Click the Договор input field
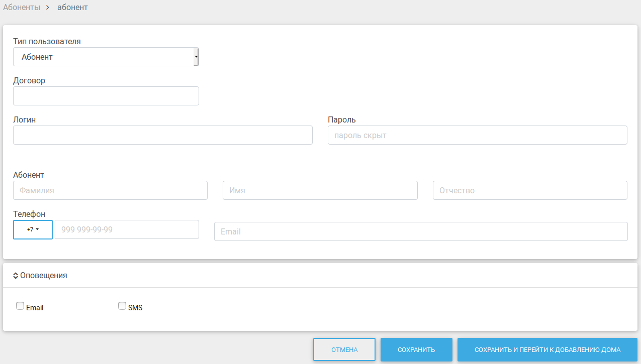This screenshot has height=364, width=641. tap(106, 96)
